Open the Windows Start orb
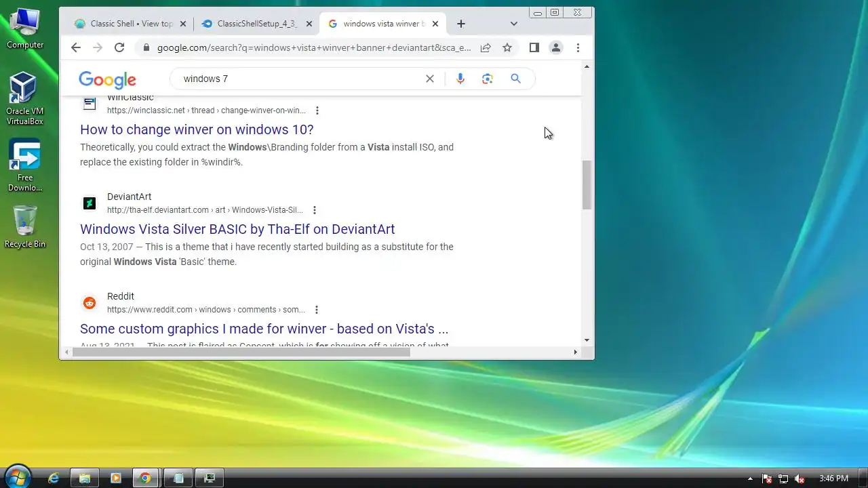 (17, 477)
